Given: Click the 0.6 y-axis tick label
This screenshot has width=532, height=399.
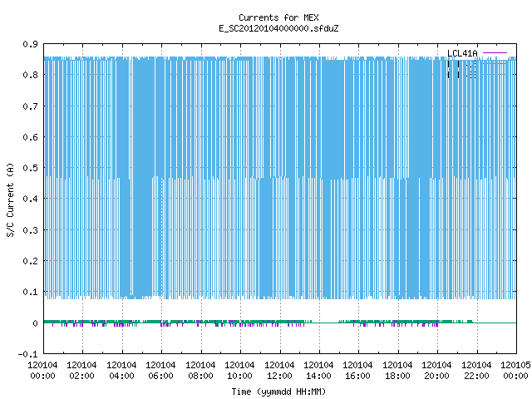Looking at the screenshot, I should pos(30,137).
